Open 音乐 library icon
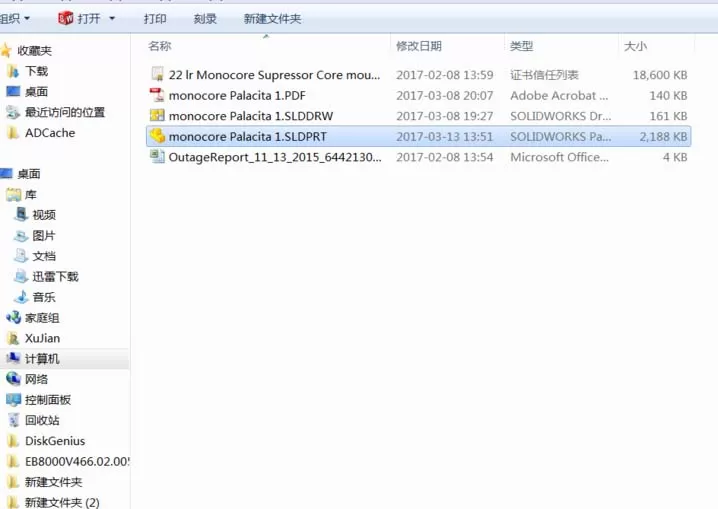 [22, 297]
